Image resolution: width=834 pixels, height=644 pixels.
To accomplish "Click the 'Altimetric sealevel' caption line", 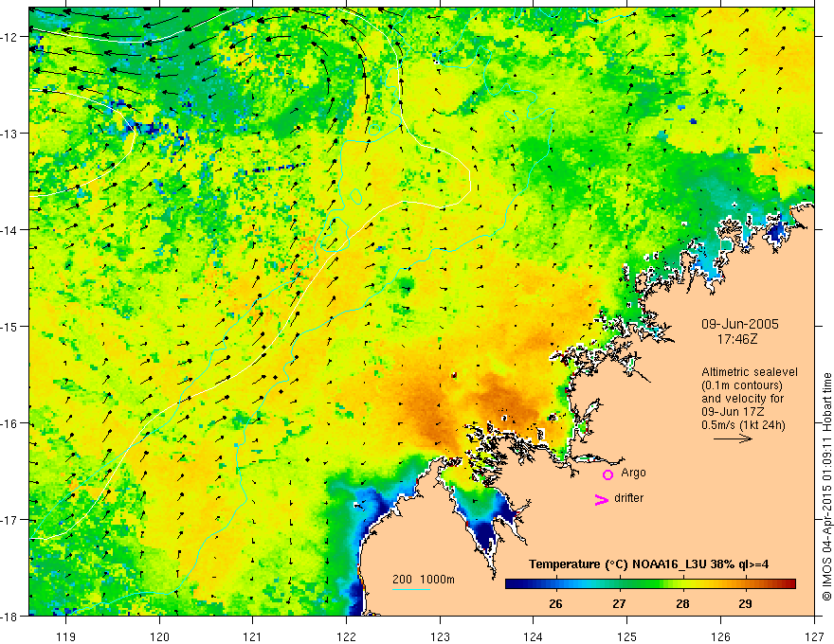I will tap(750, 372).
